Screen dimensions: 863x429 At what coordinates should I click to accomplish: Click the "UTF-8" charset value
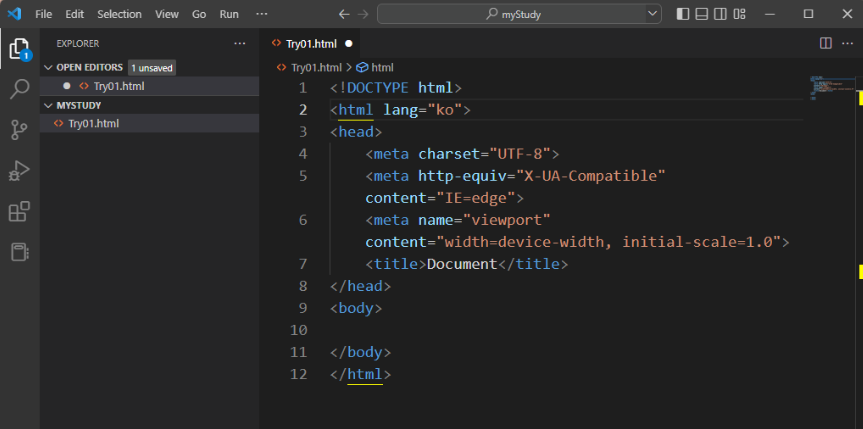point(521,154)
